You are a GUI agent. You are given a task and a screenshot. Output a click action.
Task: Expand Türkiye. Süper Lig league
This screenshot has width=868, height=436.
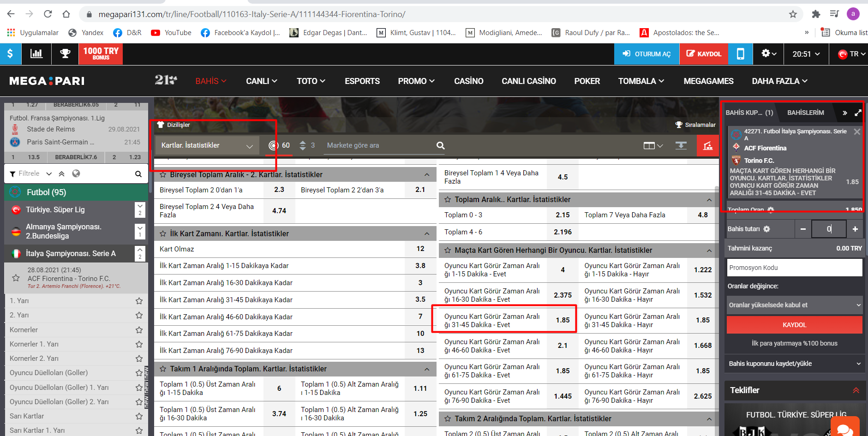pyautogui.click(x=140, y=210)
